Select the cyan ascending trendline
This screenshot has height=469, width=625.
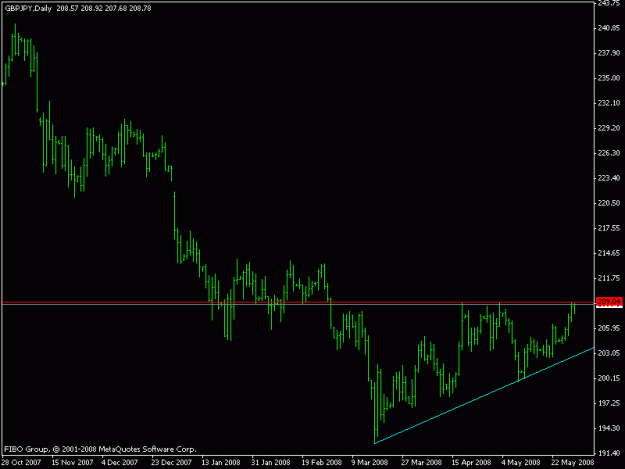click(x=484, y=395)
